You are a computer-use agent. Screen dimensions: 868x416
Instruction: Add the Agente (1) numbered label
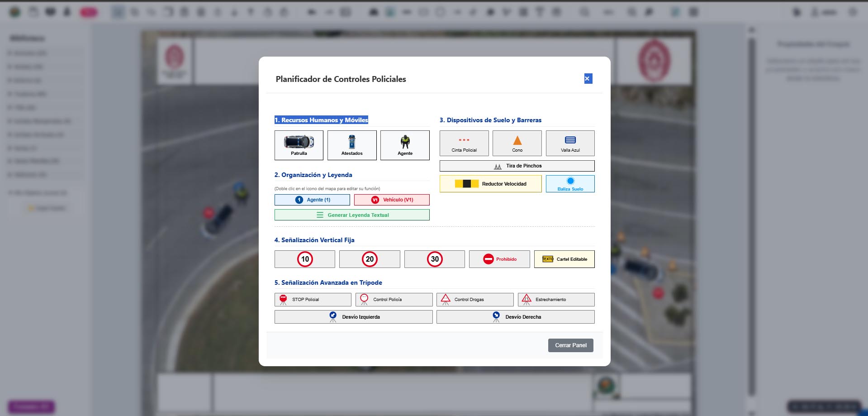coord(312,200)
